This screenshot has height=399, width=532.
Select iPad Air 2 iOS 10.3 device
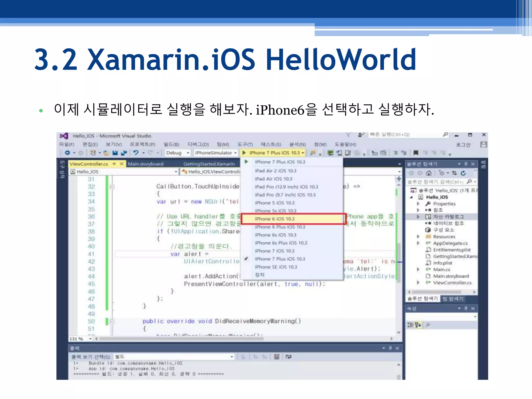click(x=292, y=171)
